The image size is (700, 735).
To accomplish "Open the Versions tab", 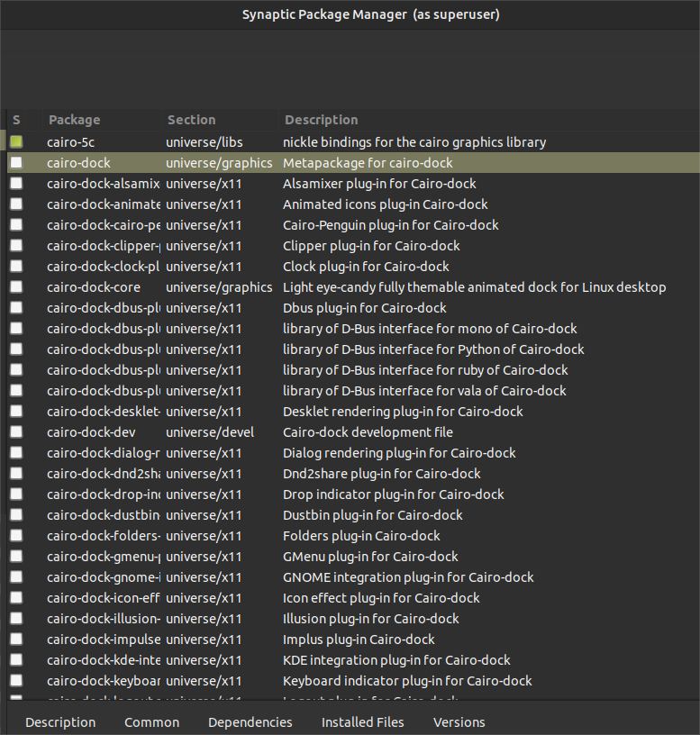I will (x=459, y=722).
